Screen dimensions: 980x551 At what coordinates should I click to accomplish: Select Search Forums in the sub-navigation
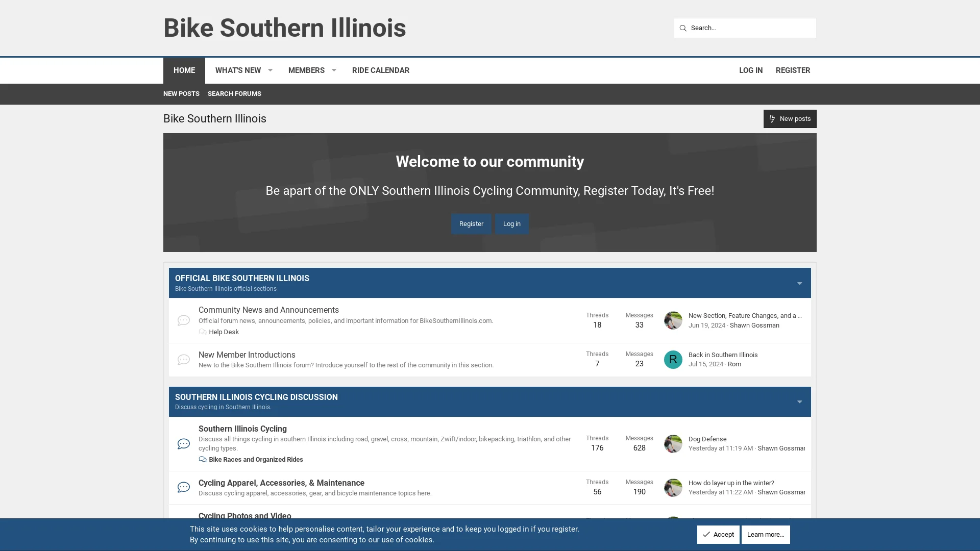click(x=234, y=94)
